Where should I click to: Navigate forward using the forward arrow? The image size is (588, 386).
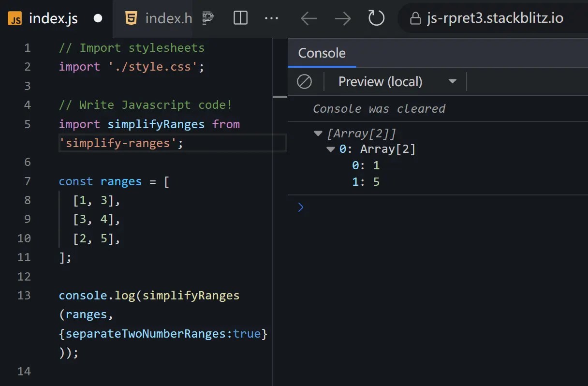[x=343, y=18]
